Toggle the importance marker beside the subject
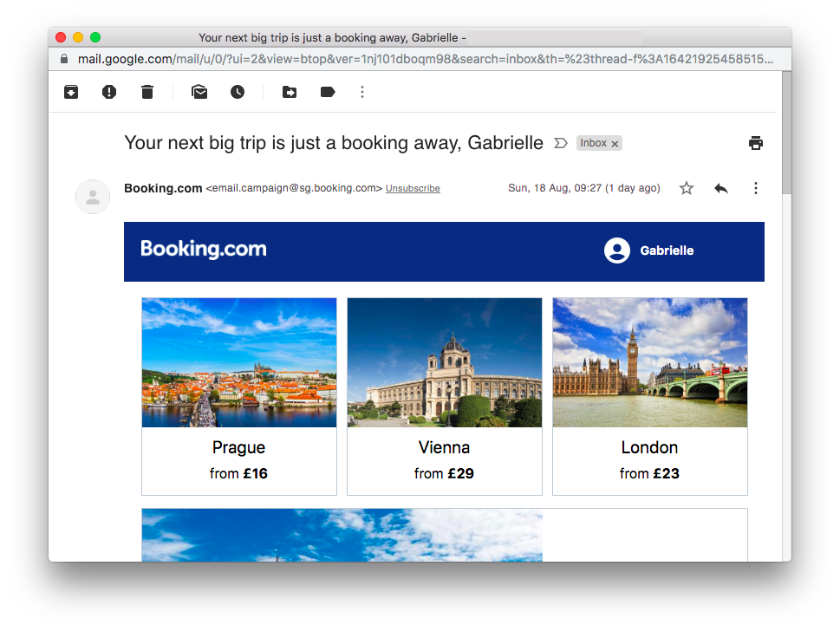840x631 pixels. (x=560, y=143)
